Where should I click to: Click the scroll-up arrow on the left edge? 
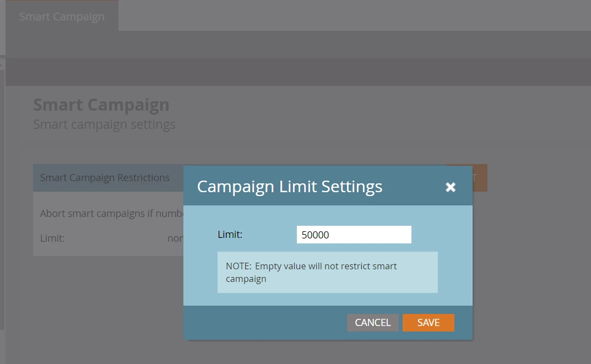(x=2, y=64)
